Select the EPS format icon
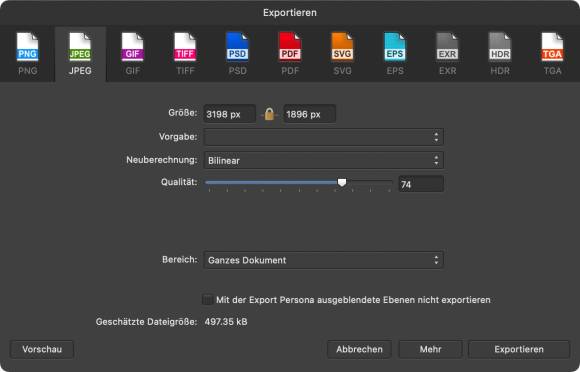The width and height of the screenshot is (580, 372). (395, 54)
